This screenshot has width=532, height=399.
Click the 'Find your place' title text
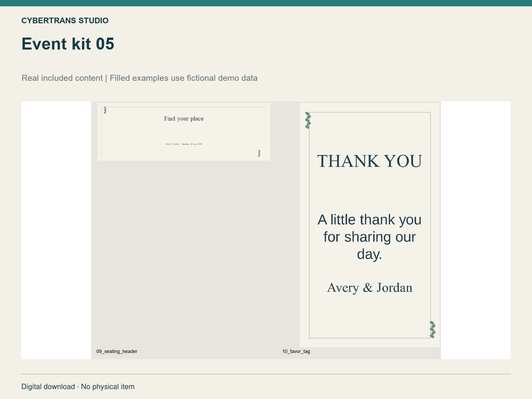[x=184, y=119]
